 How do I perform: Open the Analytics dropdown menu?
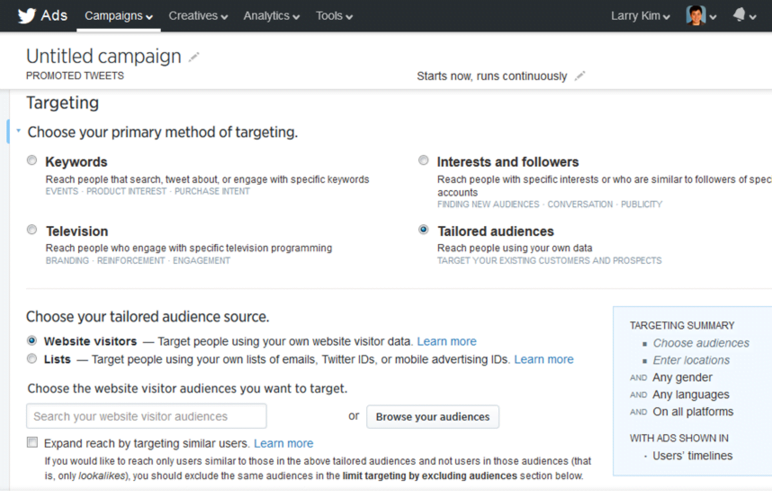(x=271, y=16)
